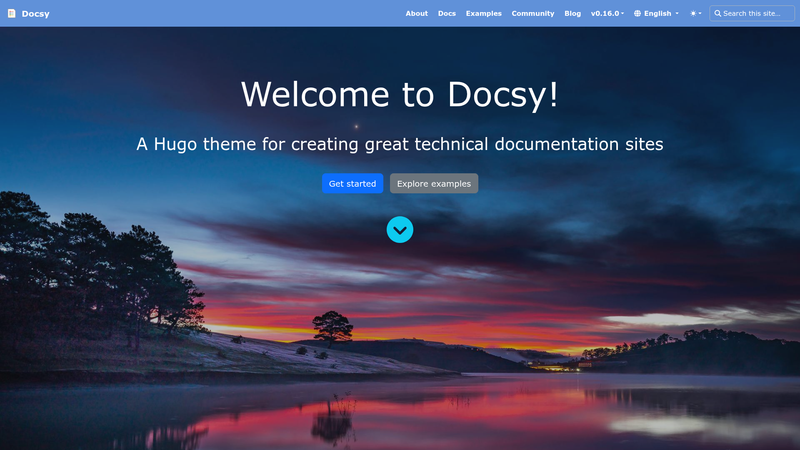Open the Examples page
Image resolution: width=800 pixels, height=450 pixels.
click(483, 13)
